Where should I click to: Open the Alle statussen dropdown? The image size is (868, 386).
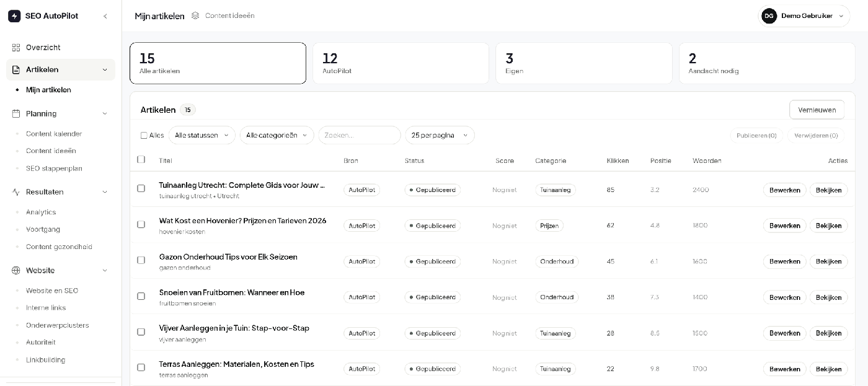pos(202,135)
